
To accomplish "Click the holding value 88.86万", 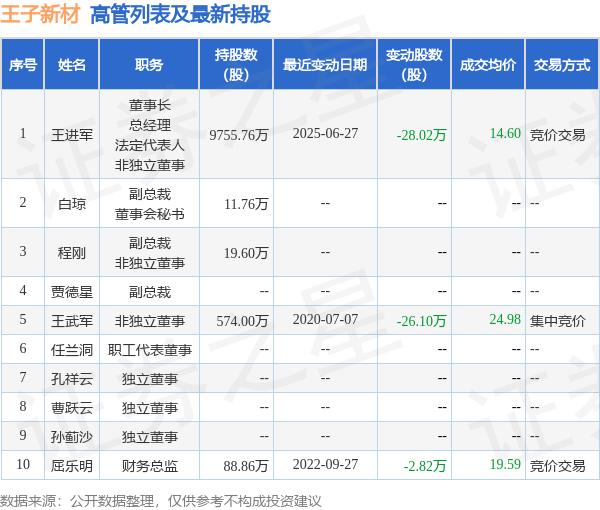I will (x=246, y=466).
